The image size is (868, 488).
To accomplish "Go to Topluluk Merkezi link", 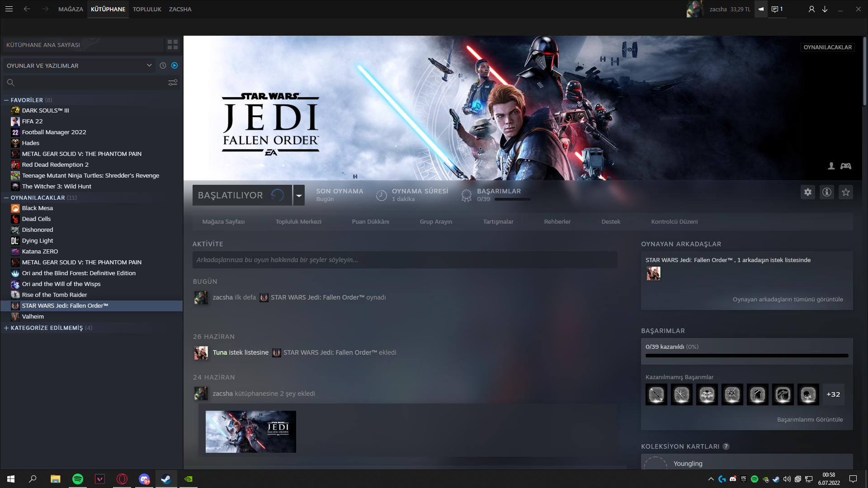I will 298,222.
